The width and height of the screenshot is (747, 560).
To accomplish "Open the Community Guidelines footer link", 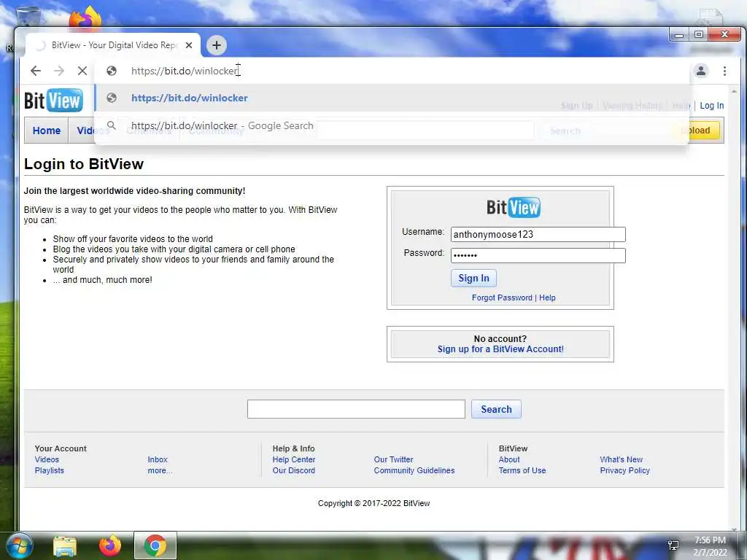I will tap(414, 470).
